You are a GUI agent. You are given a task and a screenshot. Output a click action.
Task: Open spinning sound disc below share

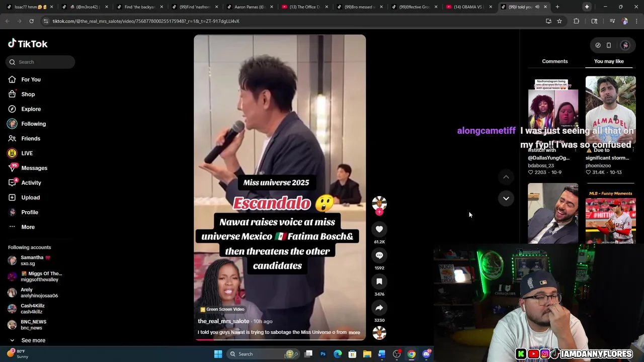coord(379,333)
